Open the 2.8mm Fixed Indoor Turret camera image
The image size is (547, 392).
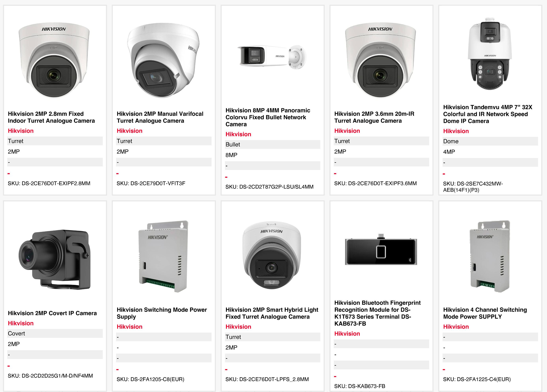54,60
